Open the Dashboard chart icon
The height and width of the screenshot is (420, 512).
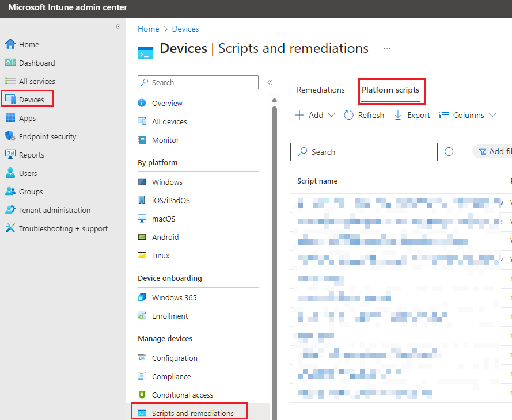(10, 62)
